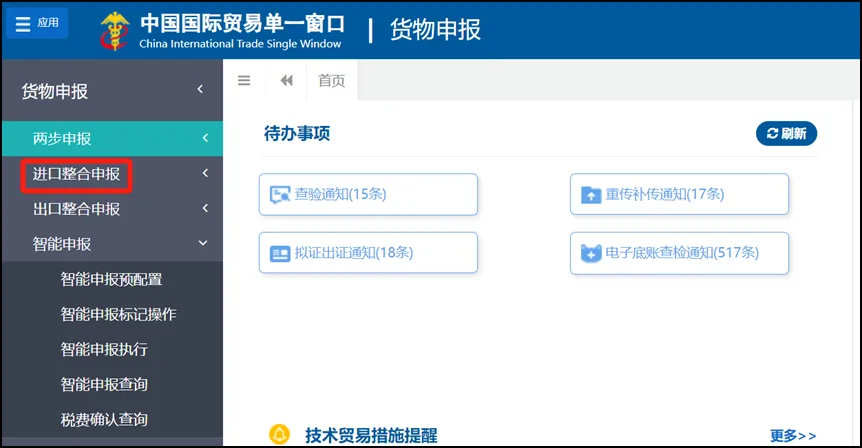Click the card icon in 拟证出证通知
Screen dimensions: 862x448
coord(280,253)
